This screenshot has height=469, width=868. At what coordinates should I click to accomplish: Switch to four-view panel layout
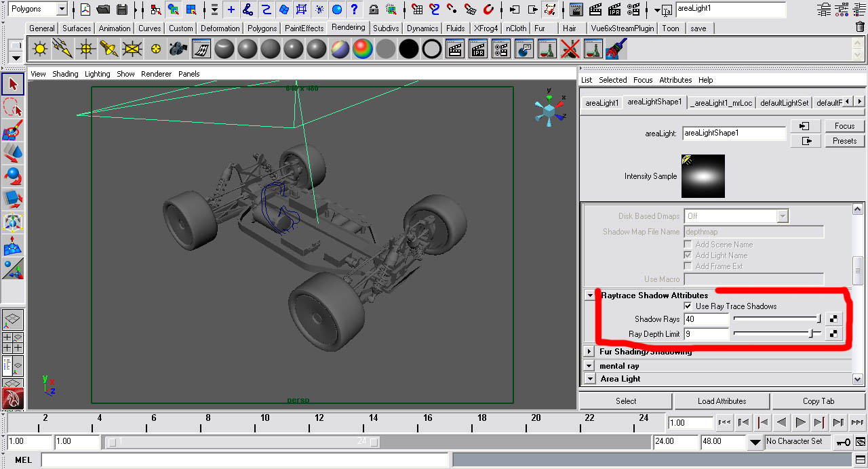point(13,342)
